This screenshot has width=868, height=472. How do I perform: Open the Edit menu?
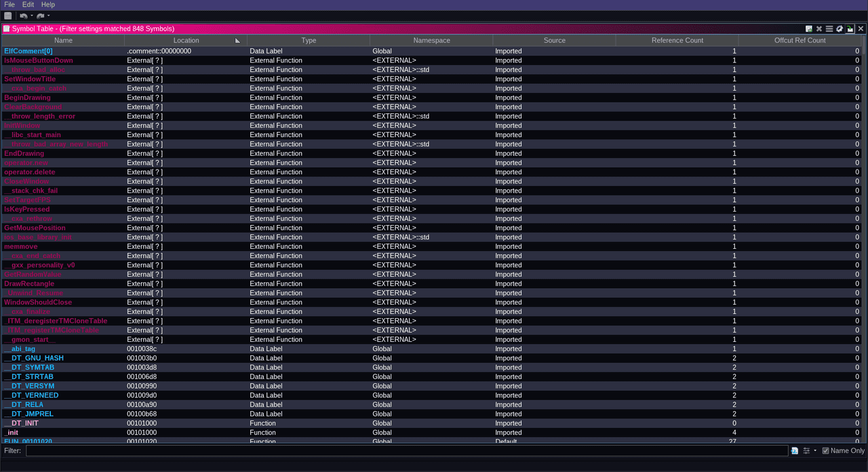pyautogui.click(x=28, y=5)
